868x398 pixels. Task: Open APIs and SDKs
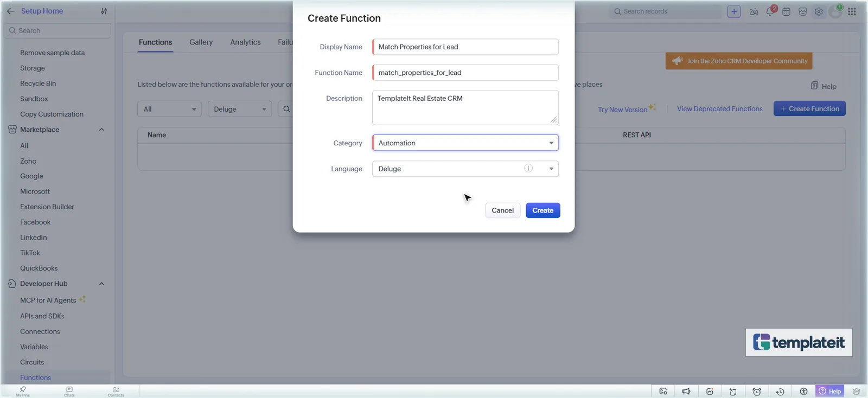[42, 316]
